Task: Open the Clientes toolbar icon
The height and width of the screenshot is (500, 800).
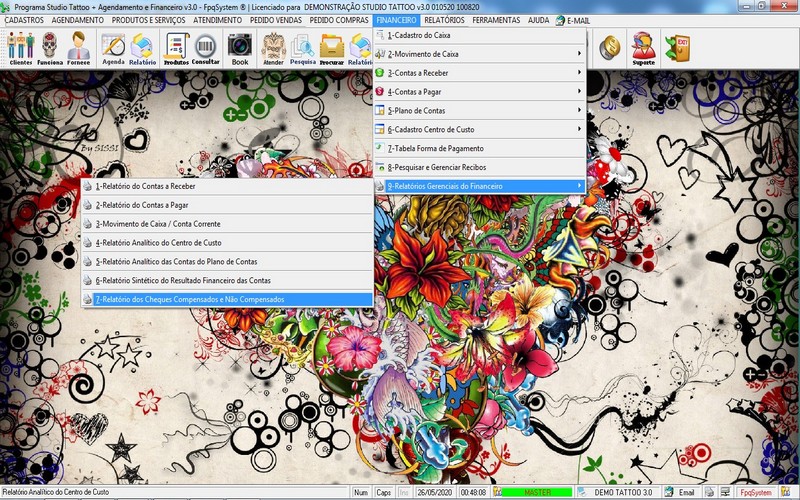Action: (20, 48)
